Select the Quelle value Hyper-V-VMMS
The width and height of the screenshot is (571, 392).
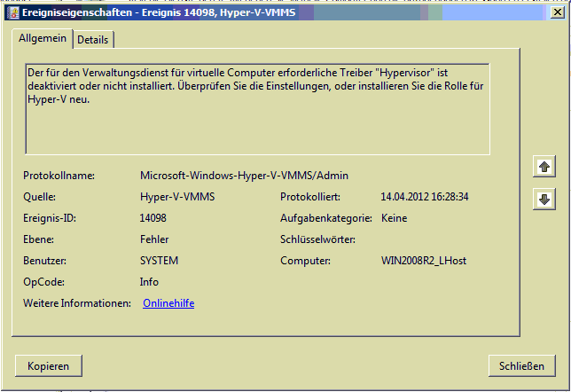click(177, 197)
